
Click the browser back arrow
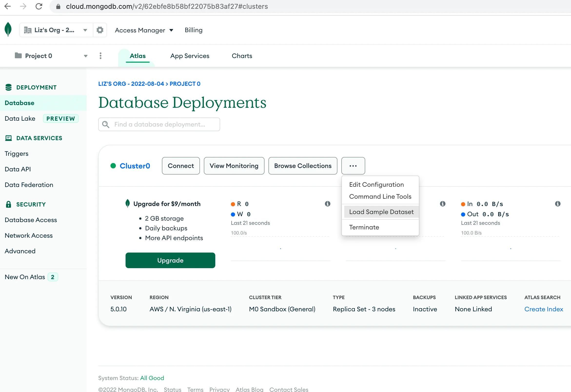8,6
